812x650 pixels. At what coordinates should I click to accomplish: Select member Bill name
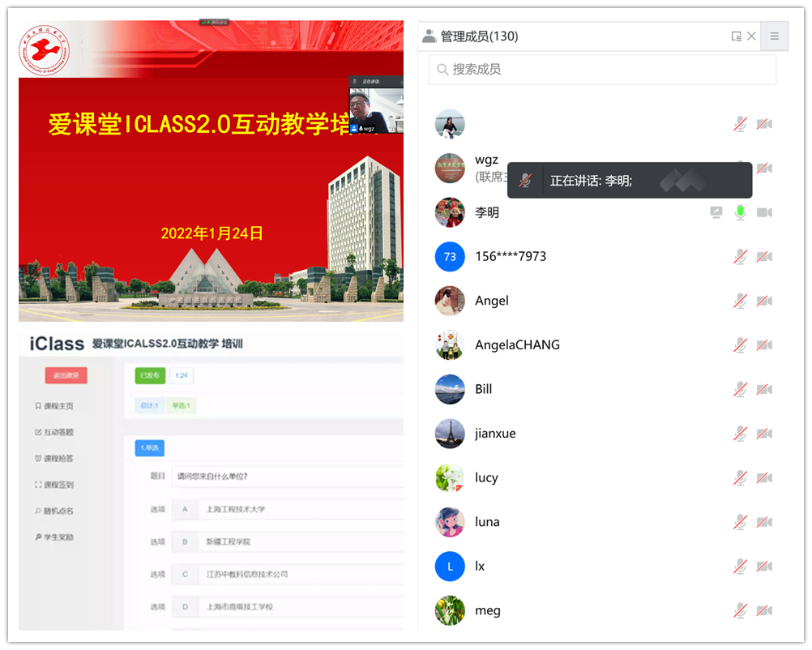pos(484,389)
